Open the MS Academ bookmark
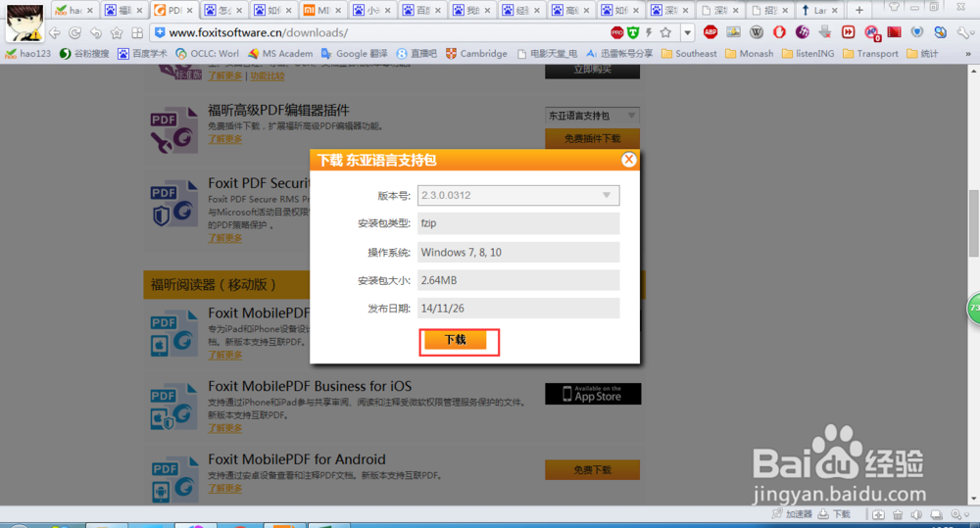 [280, 54]
